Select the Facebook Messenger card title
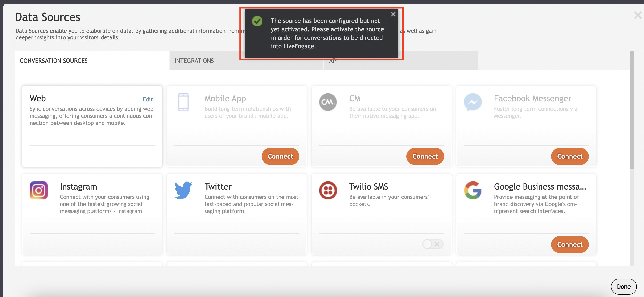This screenshot has height=297, width=644. [533, 99]
